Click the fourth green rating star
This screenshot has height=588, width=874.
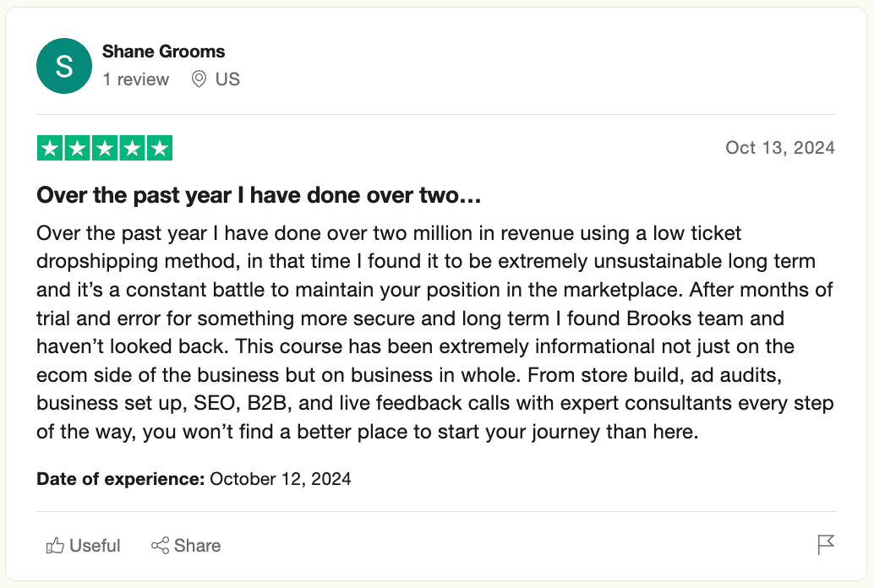click(132, 149)
